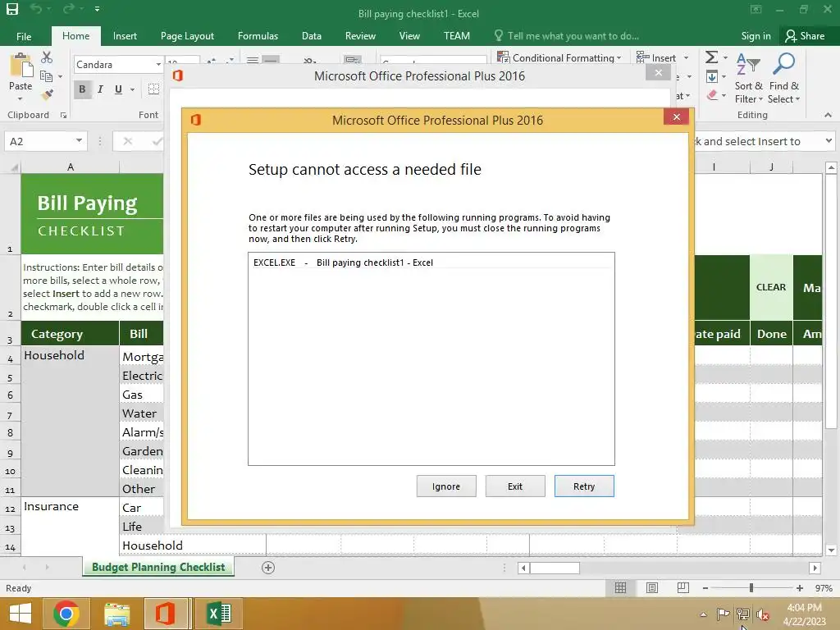Open File Explorer from taskbar
840x630 pixels.
coord(116,614)
